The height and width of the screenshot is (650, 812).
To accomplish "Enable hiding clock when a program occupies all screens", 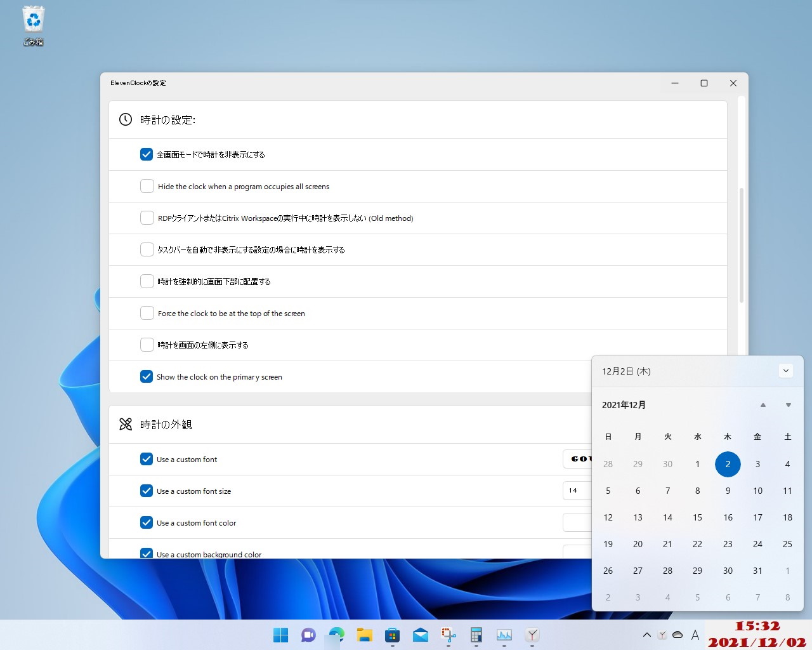I will coord(147,186).
